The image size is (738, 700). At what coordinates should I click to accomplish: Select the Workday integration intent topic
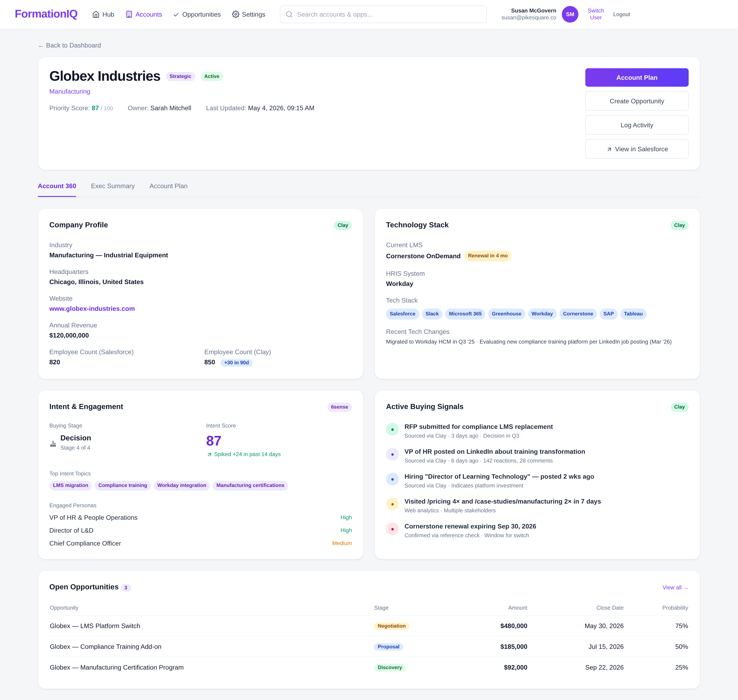[x=182, y=485]
